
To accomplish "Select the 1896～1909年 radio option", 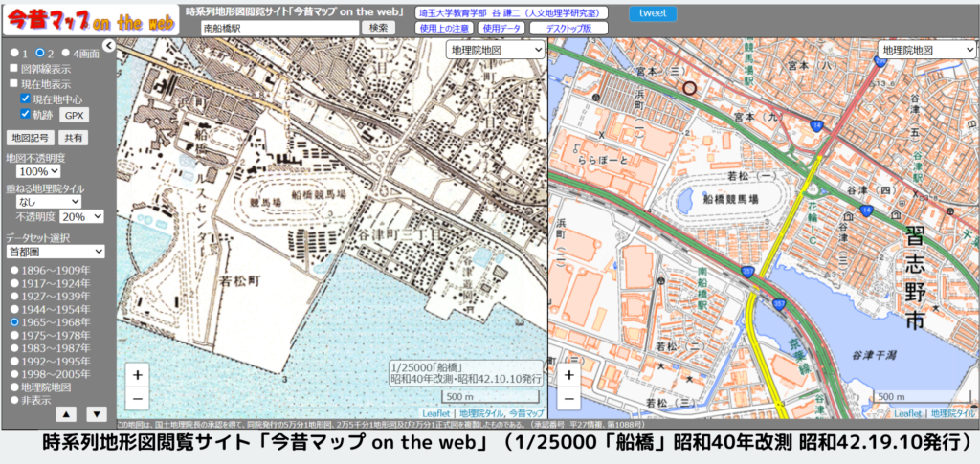I will pyautogui.click(x=14, y=271).
